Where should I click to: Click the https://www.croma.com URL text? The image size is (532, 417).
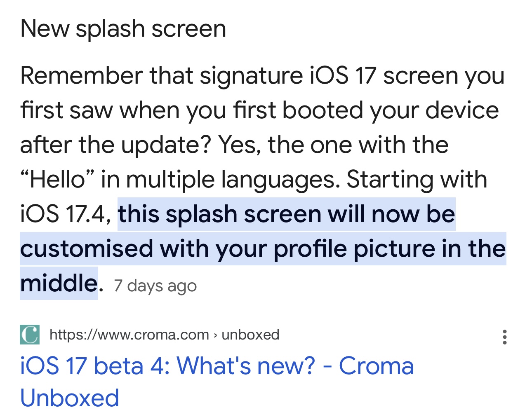(x=129, y=335)
